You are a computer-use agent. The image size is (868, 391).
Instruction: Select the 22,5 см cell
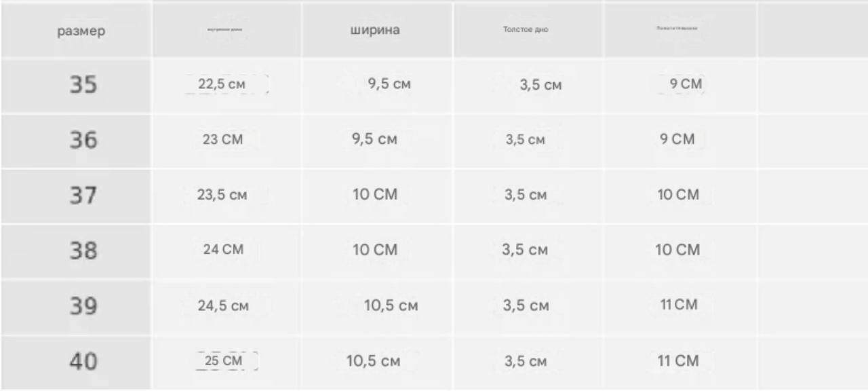222,85
